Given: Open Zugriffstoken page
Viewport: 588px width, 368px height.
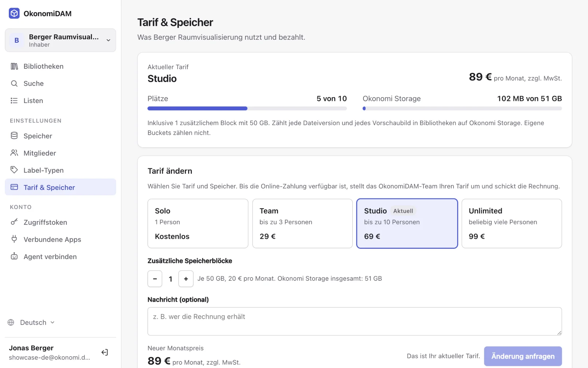Looking at the screenshot, I should (x=61, y=222).
